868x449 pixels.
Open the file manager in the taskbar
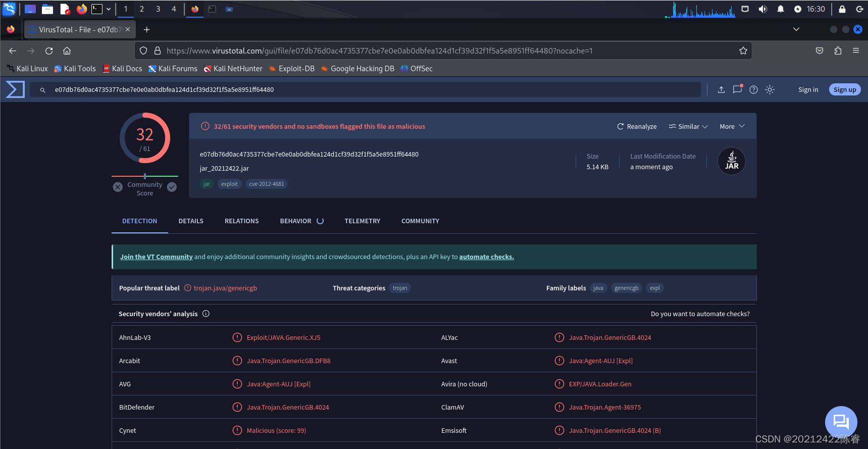click(47, 9)
